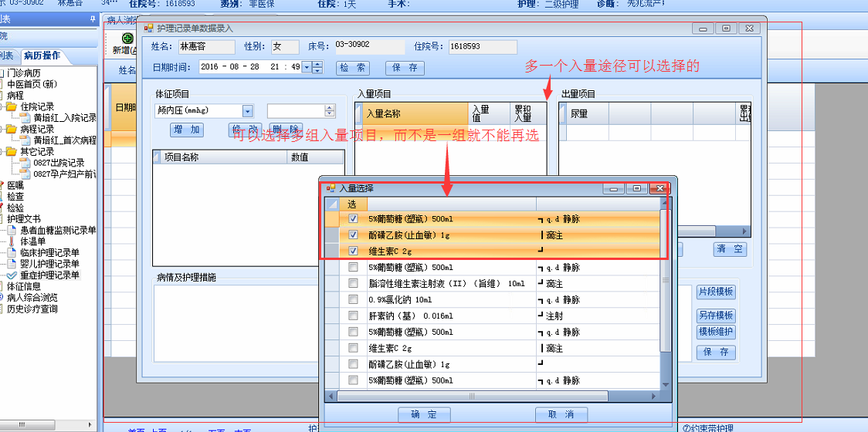868x432 pixels.
Task: Click the 入量名称 column header
Action: 415,114
